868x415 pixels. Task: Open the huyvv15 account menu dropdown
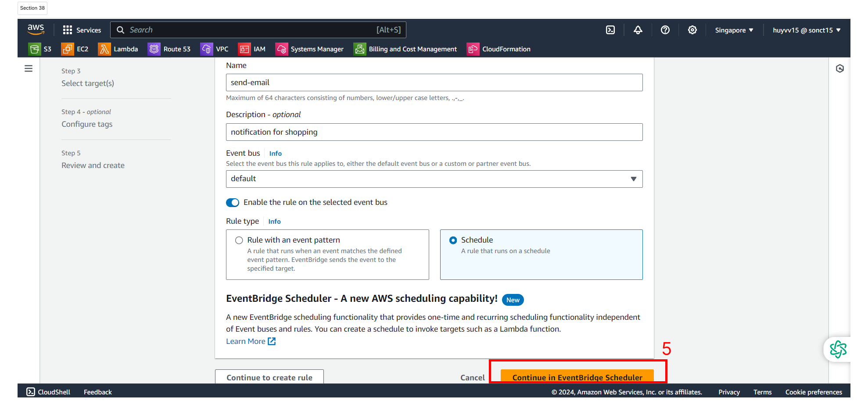click(807, 30)
